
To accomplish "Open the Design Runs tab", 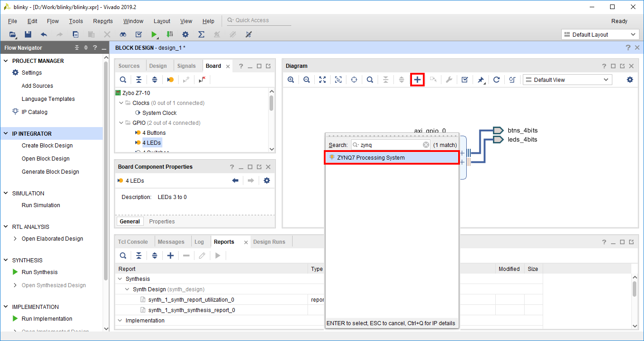I will pyautogui.click(x=269, y=242).
